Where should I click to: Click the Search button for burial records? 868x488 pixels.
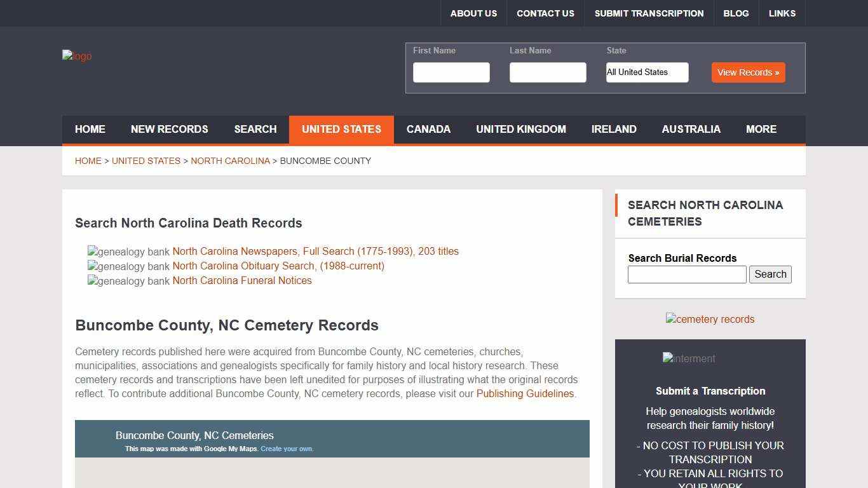click(770, 274)
